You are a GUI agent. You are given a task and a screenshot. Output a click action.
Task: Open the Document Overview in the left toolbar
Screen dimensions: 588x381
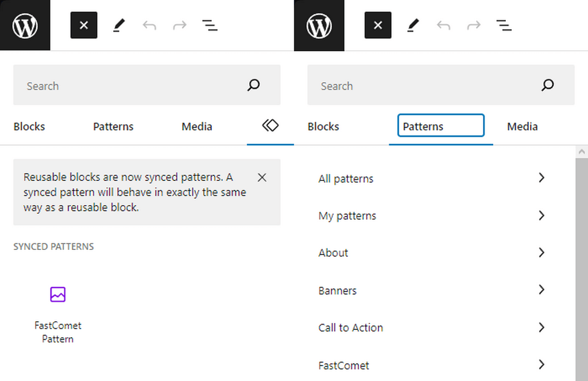point(210,25)
